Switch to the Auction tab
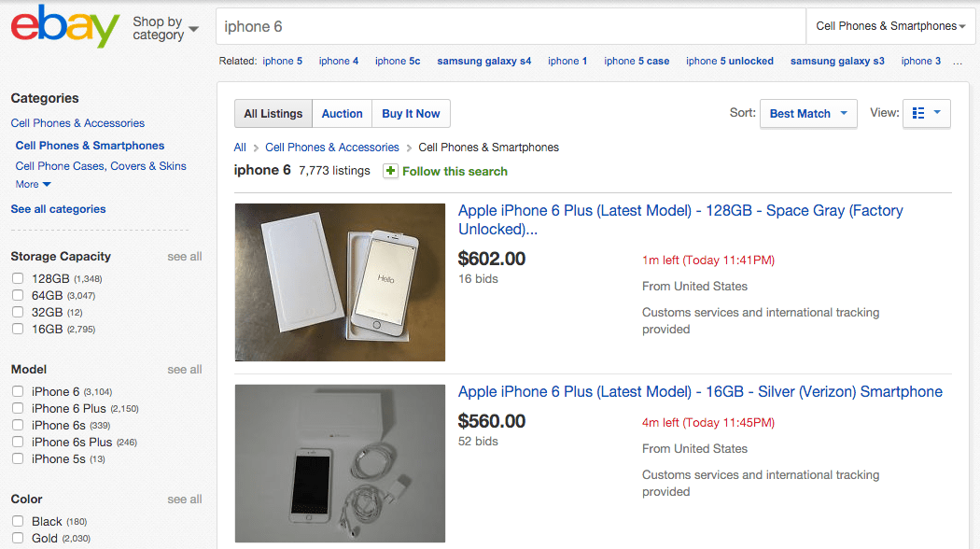 point(342,113)
